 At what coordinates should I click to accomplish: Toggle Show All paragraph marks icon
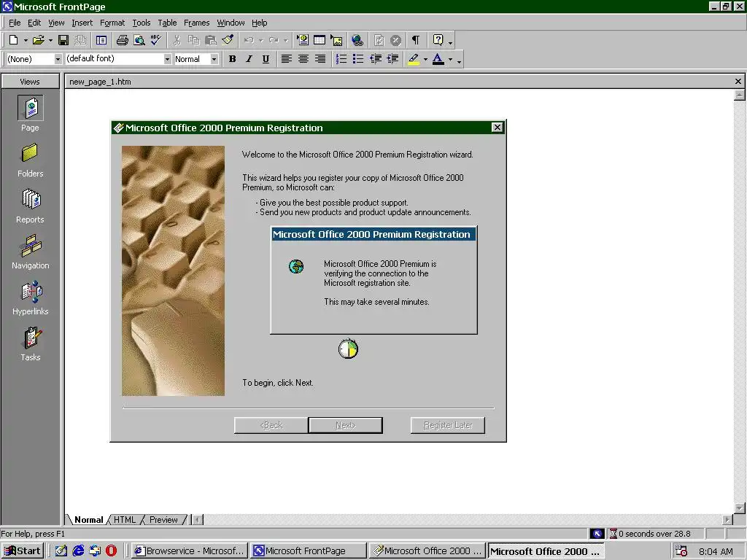[416, 41]
